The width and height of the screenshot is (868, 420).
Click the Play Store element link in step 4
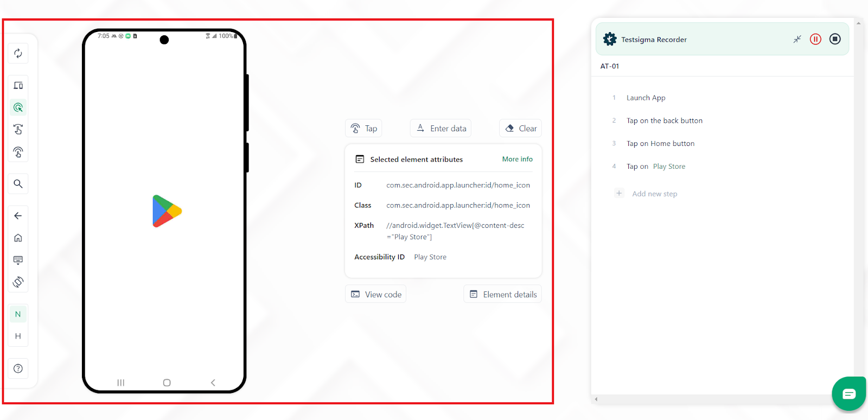669,166
